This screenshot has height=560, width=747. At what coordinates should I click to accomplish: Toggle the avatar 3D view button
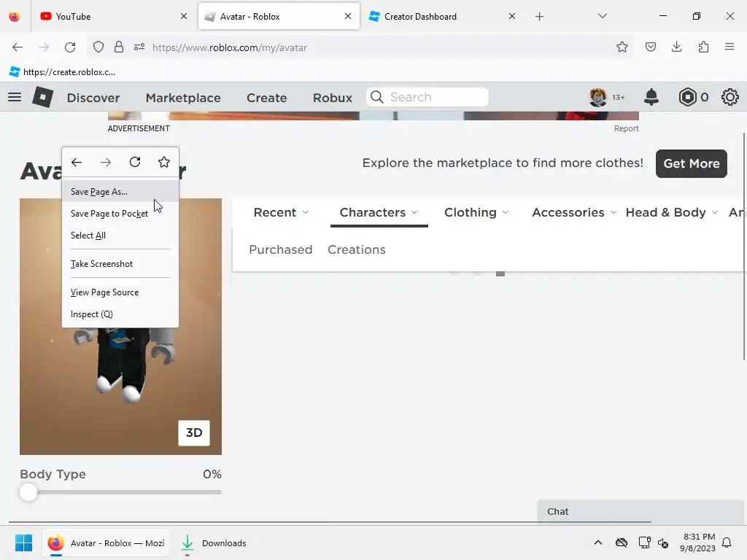[194, 433]
